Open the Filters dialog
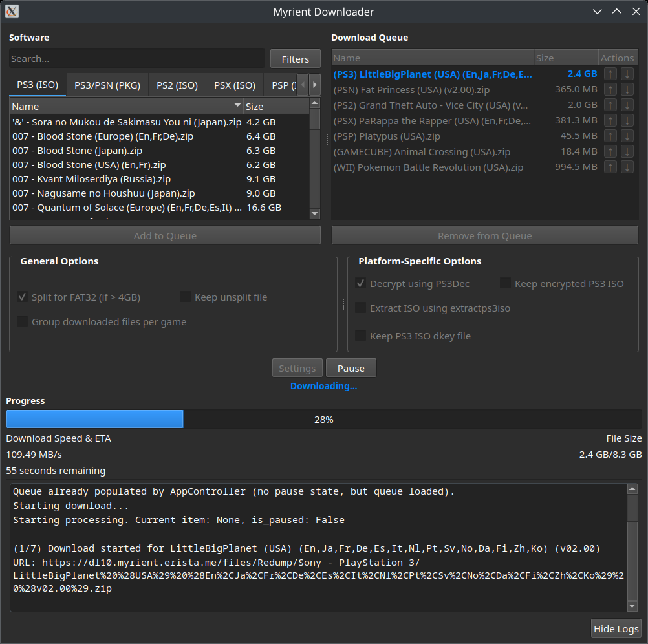The image size is (648, 644). 295,59
